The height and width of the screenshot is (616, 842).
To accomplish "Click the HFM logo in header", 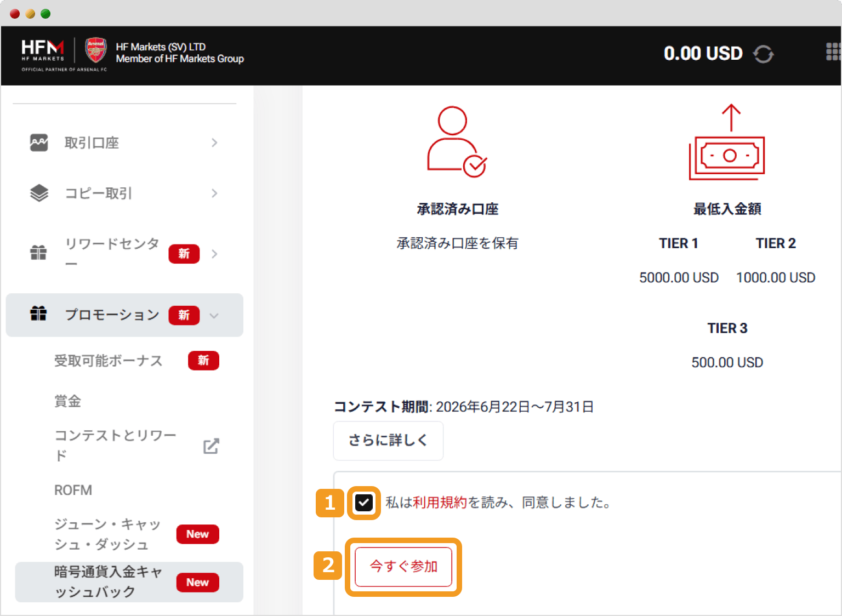I will 43,51.
